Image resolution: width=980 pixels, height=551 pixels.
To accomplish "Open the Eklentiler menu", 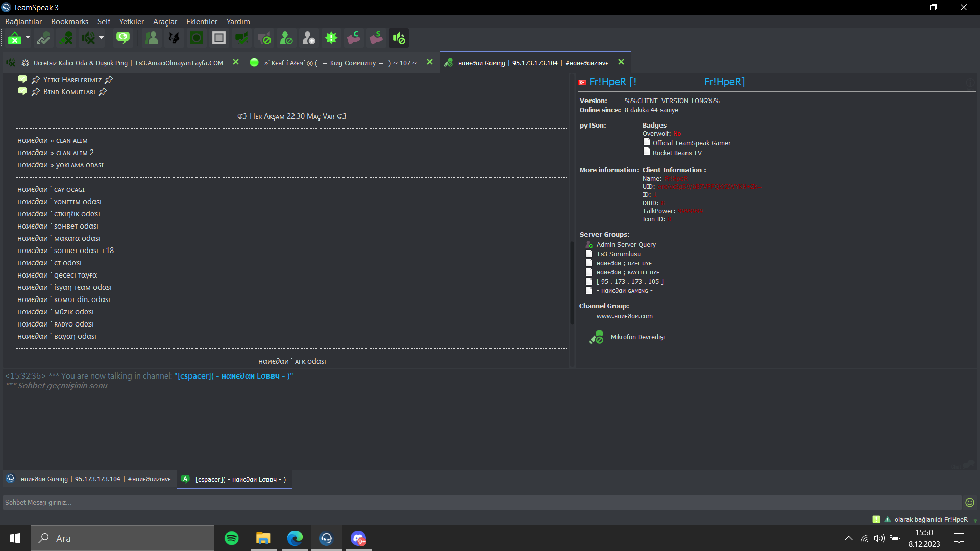I will pos(202,22).
